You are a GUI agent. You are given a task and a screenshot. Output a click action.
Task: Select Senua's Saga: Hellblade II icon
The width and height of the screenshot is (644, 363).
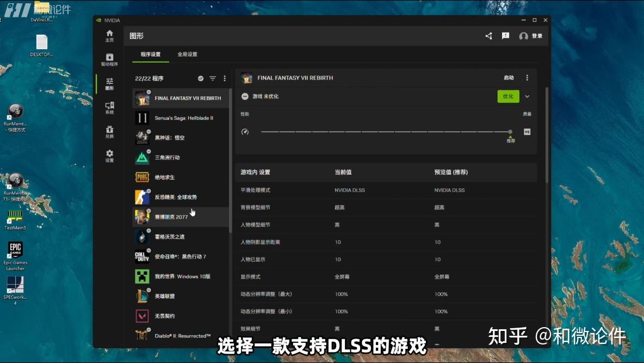pyautogui.click(x=142, y=118)
